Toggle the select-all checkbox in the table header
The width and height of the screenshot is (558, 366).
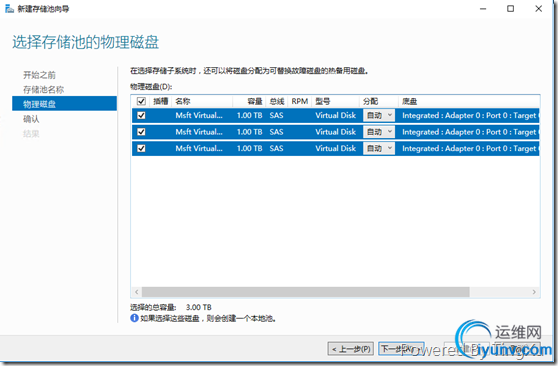[141, 101]
